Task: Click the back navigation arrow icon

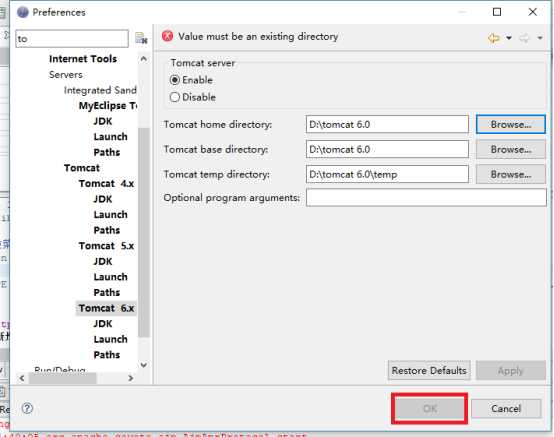Action: pos(494,37)
